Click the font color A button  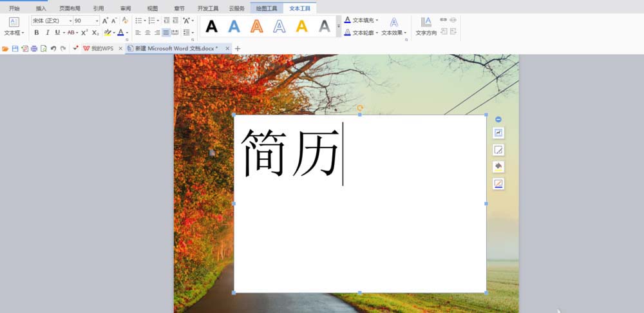click(x=120, y=32)
